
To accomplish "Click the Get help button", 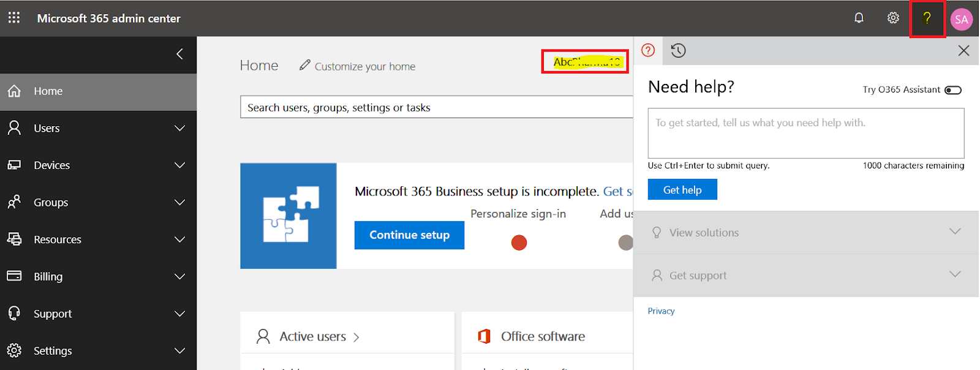I will coord(682,189).
